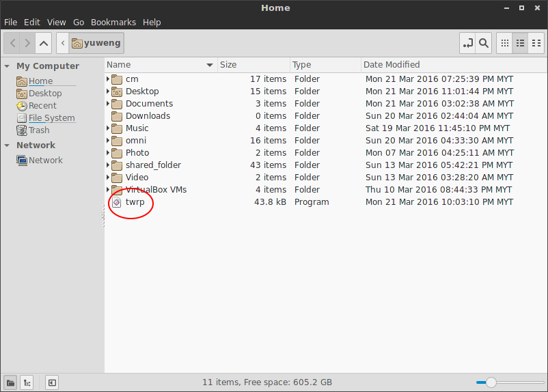Open the Edit menu

click(x=32, y=23)
